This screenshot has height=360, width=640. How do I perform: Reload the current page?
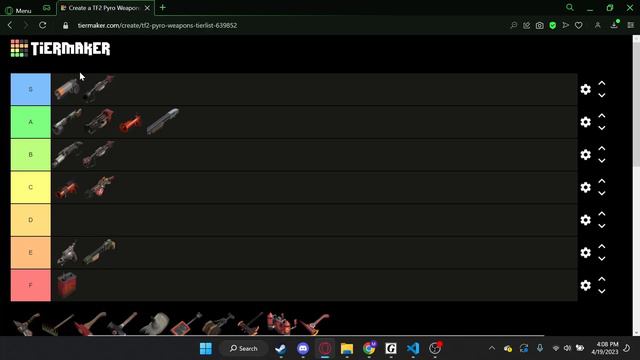tap(42, 25)
